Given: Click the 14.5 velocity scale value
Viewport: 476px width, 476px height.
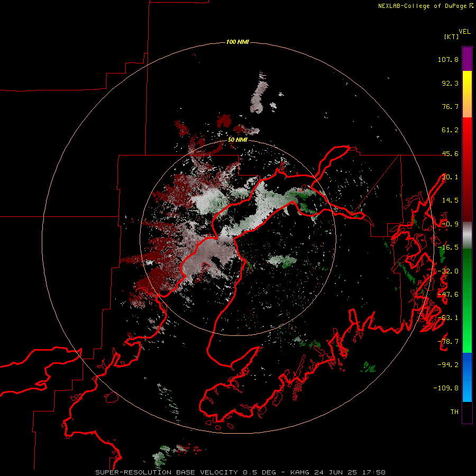Looking at the screenshot, I should [450, 200].
